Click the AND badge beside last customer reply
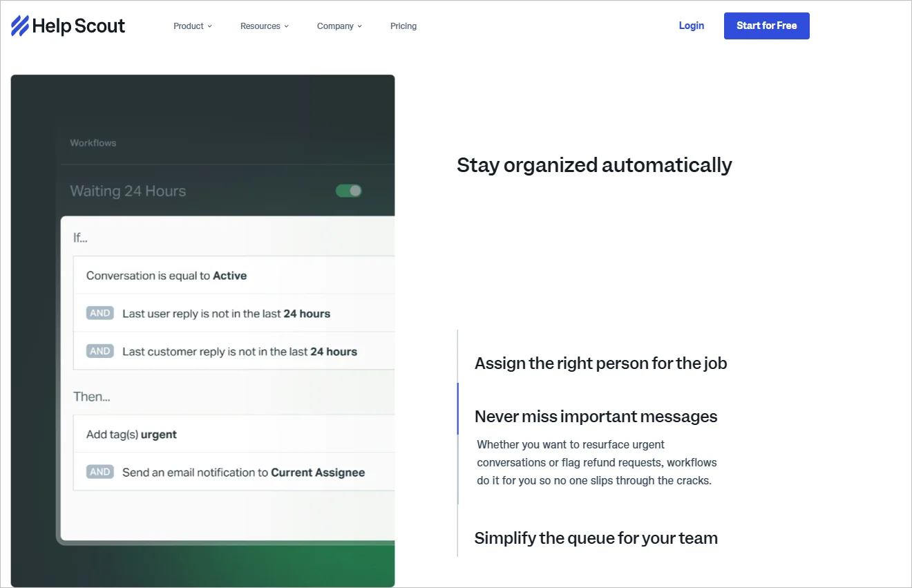 [x=99, y=350]
